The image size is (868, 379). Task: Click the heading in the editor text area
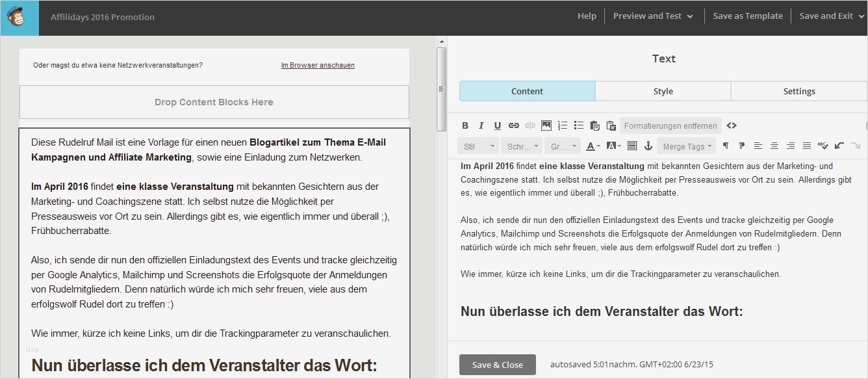click(x=602, y=311)
